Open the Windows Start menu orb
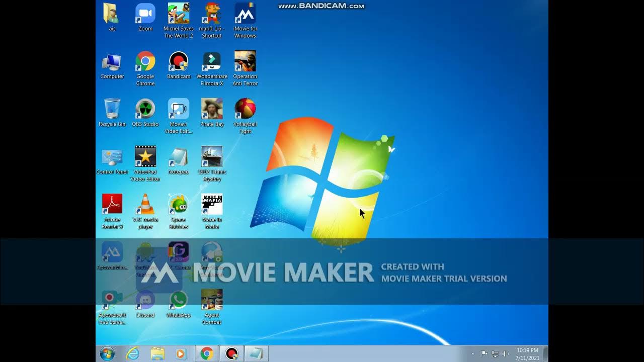Image resolution: width=644 pixels, height=362 pixels. click(107, 353)
